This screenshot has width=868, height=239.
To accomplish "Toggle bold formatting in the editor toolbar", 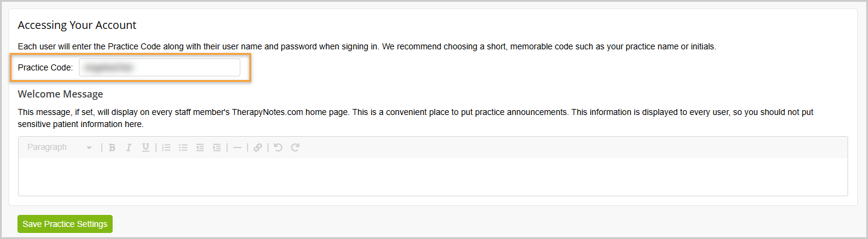I will [x=112, y=147].
